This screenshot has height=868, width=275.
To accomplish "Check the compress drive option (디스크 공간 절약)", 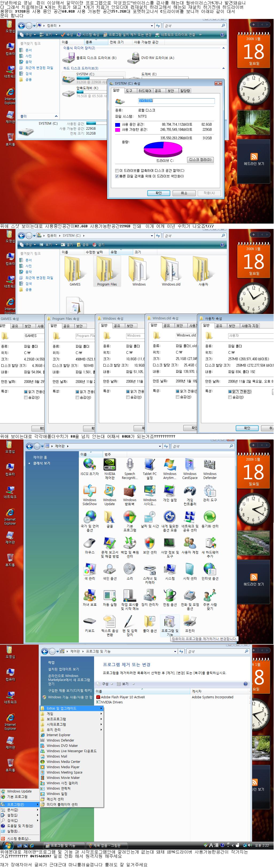I will click(117, 171).
